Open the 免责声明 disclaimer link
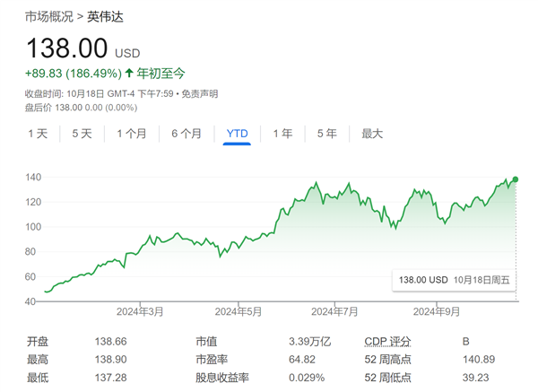The width and height of the screenshot is (538, 392). click(x=197, y=93)
